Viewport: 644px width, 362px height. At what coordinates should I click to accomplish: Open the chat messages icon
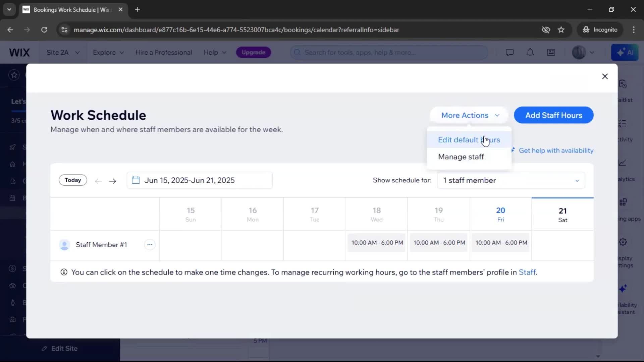(x=509, y=53)
